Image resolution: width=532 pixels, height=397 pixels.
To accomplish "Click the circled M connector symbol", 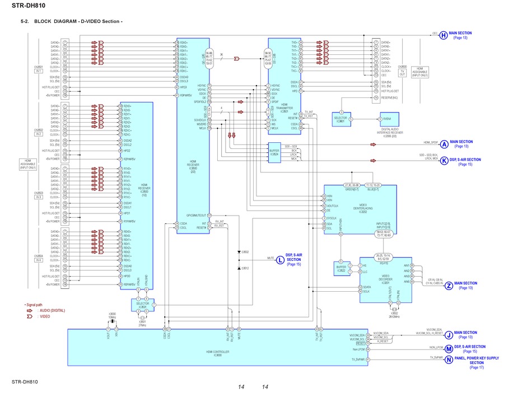I will coord(449,349).
